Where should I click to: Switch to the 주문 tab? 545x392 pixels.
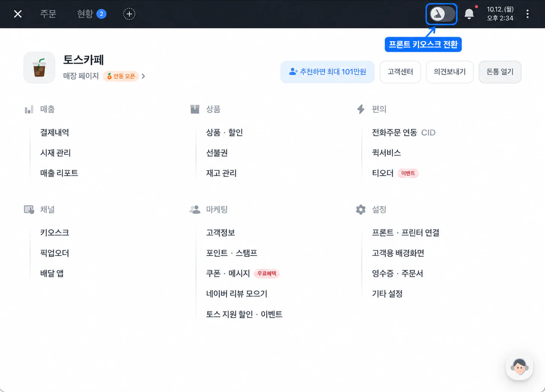[x=48, y=14]
